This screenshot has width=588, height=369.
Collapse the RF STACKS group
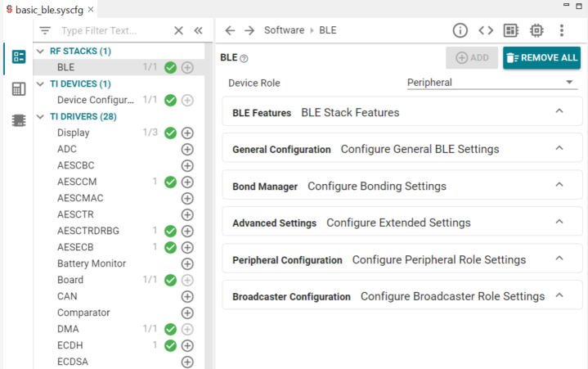pyautogui.click(x=40, y=51)
